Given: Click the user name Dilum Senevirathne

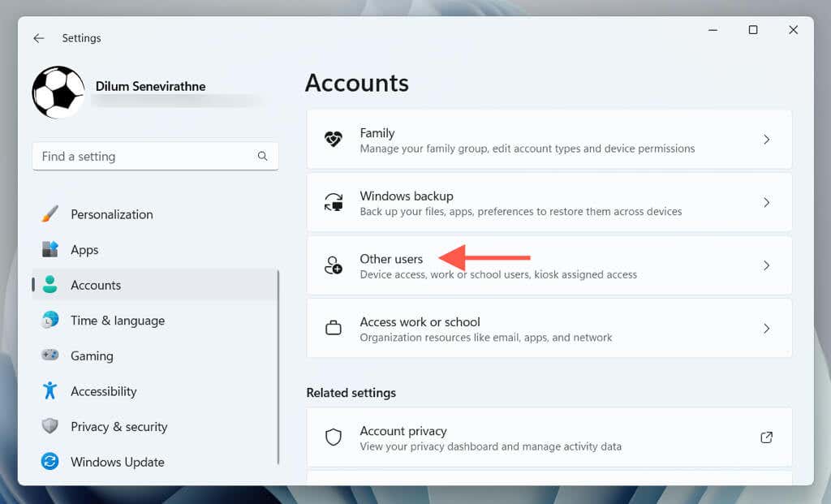Looking at the screenshot, I should [x=150, y=86].
